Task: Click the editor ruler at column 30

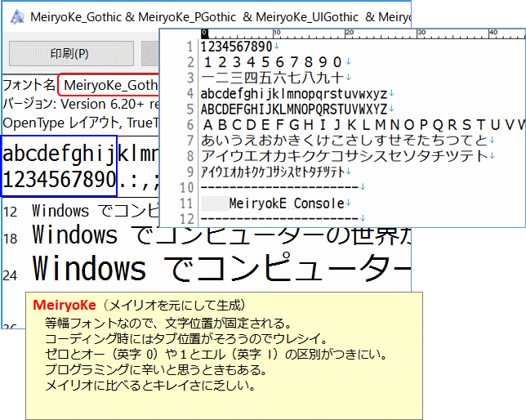Action: point(421,33)
